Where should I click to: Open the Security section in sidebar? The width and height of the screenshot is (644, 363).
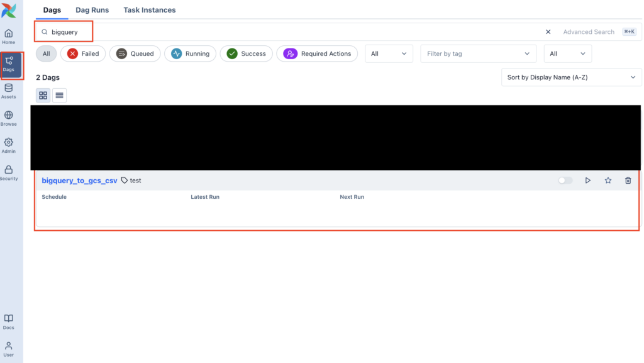[x=9, y=173]
